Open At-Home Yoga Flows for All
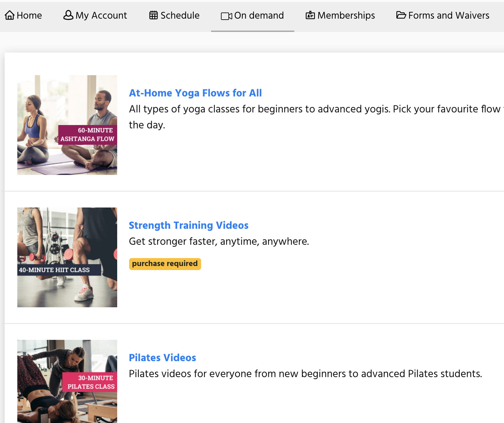The image size is (504, 423). (x=195, y=93)
